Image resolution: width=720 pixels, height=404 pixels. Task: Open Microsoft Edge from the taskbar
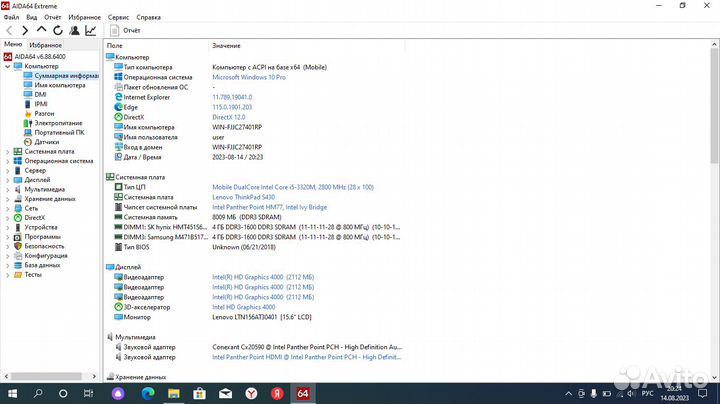pos(148,393)
